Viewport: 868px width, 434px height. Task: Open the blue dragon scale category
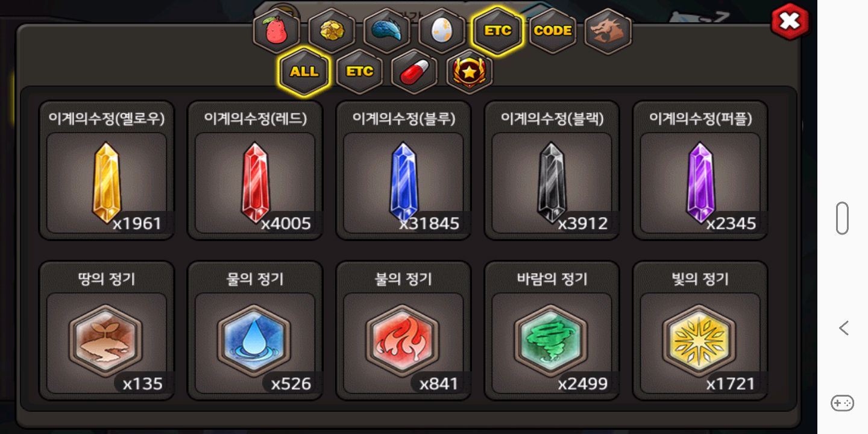[387, 30]
